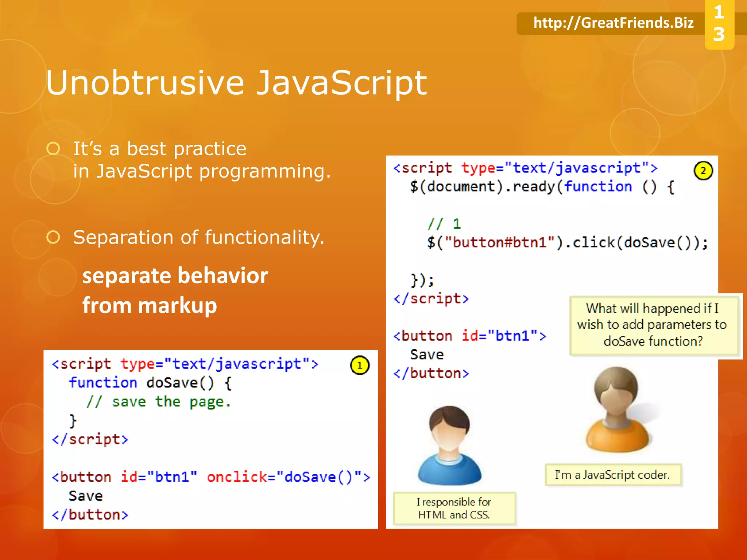The width and height of the screenshot is (747, 560).
Task: Click the <button id="btn1"> line in right box
Action: pos(470,336)
